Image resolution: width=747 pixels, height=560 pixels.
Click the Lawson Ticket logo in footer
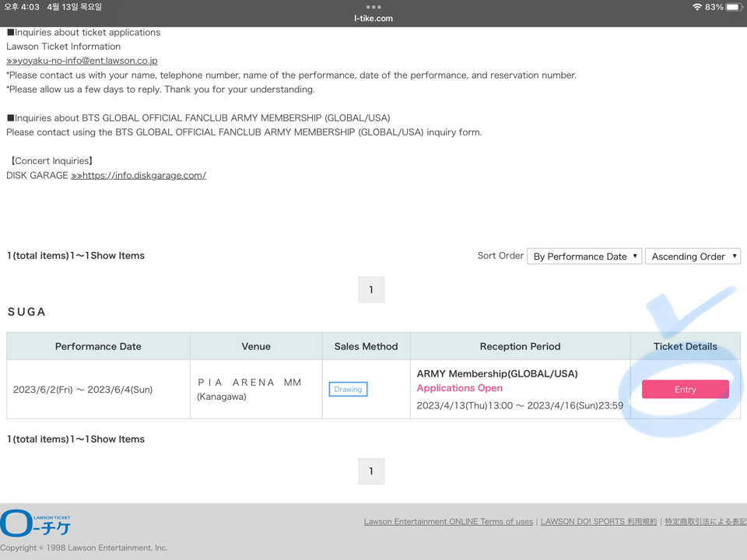click(x=37, y=523)
